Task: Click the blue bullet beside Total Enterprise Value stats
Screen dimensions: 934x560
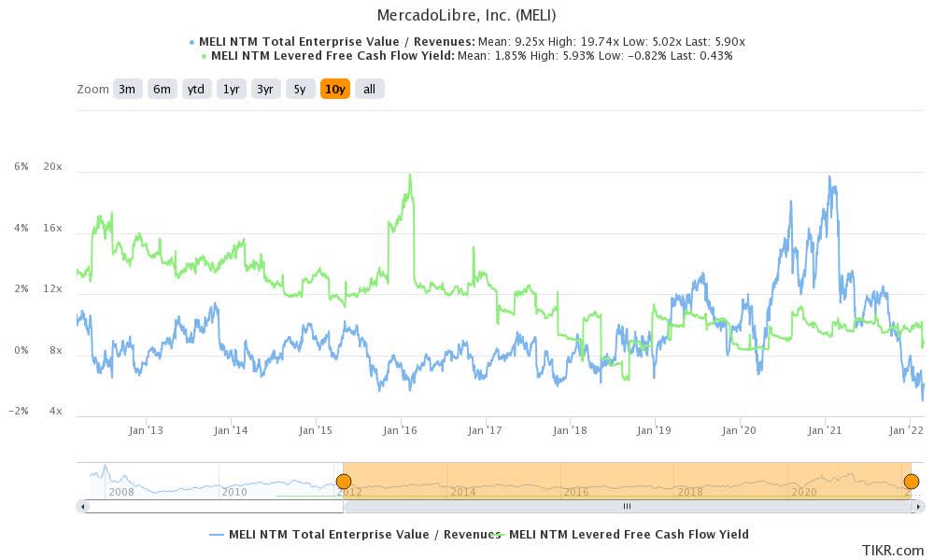Action: (x=190, y=41)
